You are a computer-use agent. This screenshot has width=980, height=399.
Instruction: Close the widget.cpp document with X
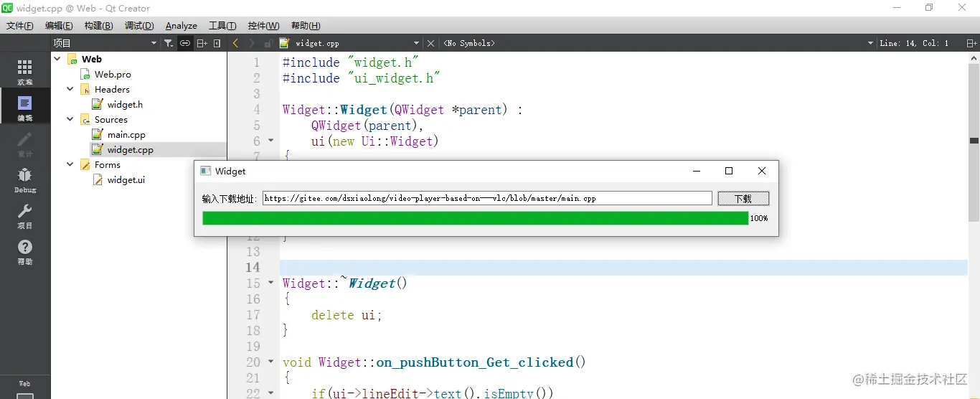[x=430, y=43]
